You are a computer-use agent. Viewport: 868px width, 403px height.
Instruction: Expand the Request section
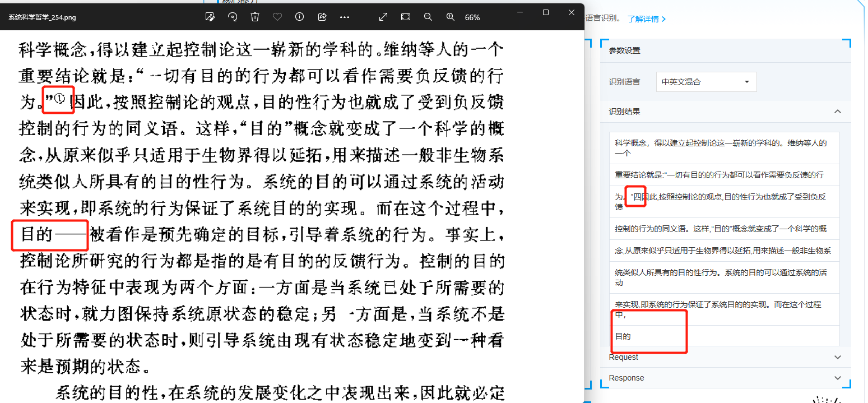tap(838, 357)
